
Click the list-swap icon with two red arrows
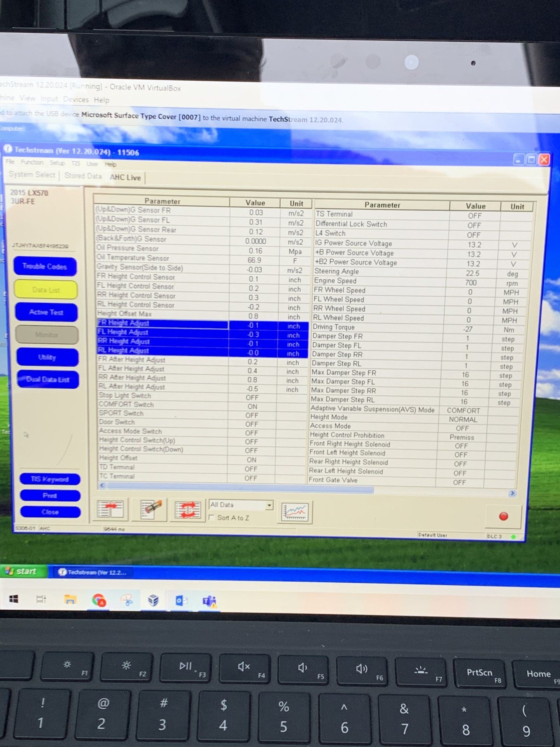pyautogui.click(x=188, y=510)
